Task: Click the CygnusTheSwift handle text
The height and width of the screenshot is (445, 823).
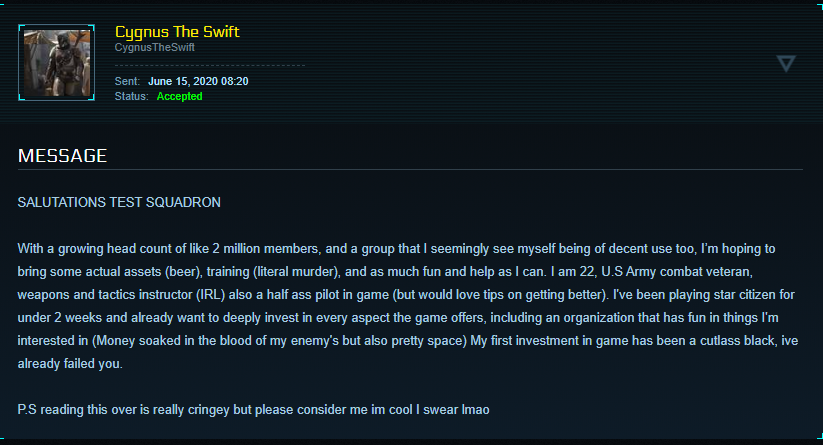Action: (x=153, y=48)
